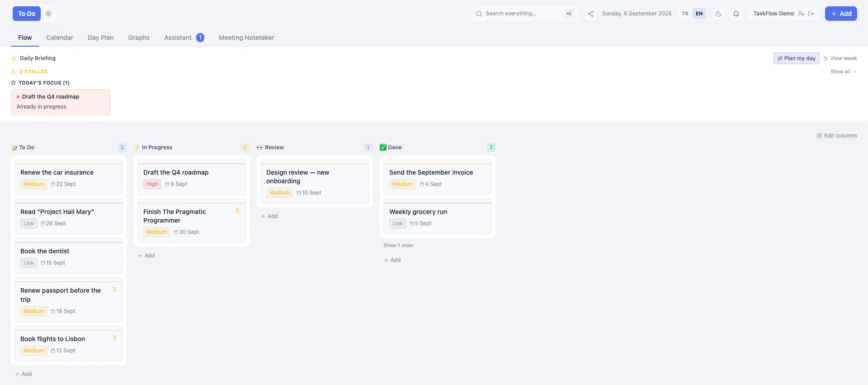Image resolution: width=868 pixels, height=385 pixels.
Task: Open the Book the dentist card
Action: 69,256
